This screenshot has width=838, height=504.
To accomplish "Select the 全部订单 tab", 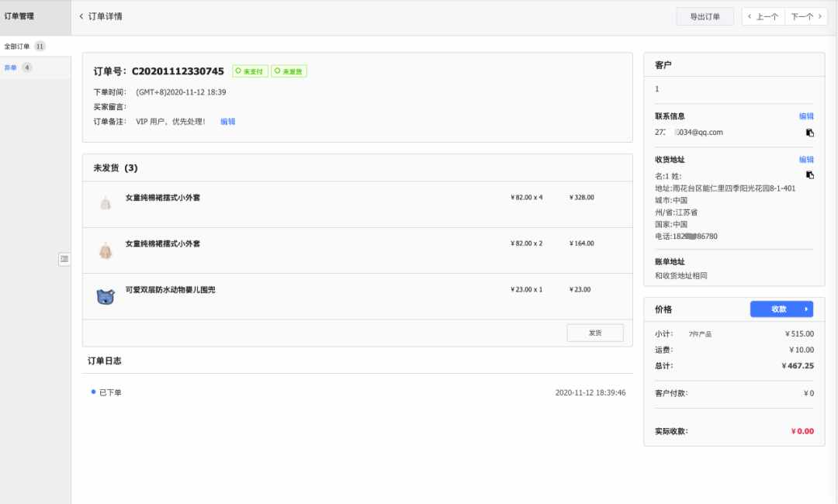I will [x=25, y=47].
